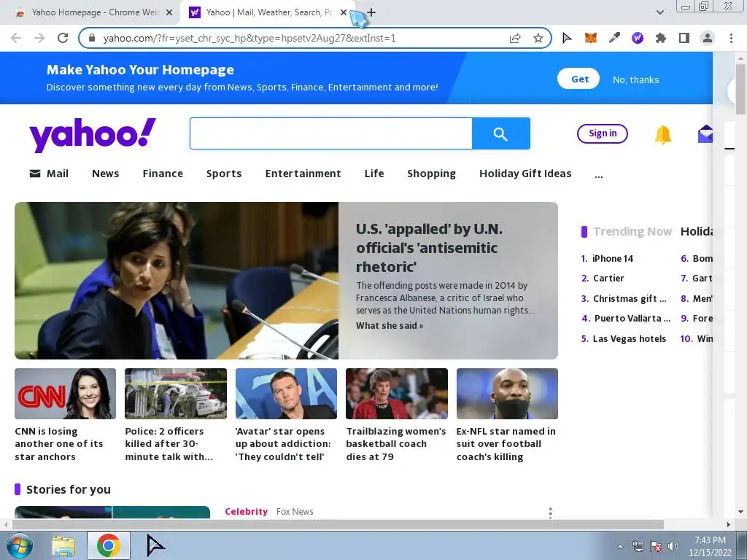747x560 pixels.
Task: Open the main U.N. official story photo
Action: [177, 281]
